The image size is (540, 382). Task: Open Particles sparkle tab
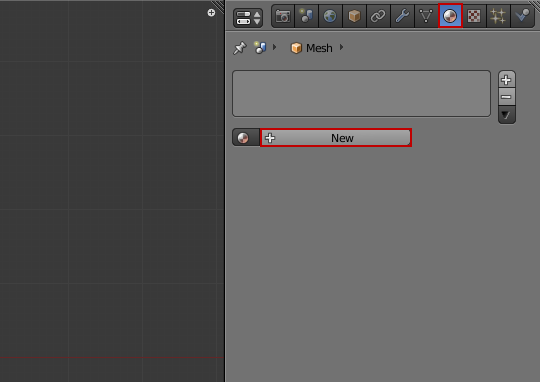[498, 16]
